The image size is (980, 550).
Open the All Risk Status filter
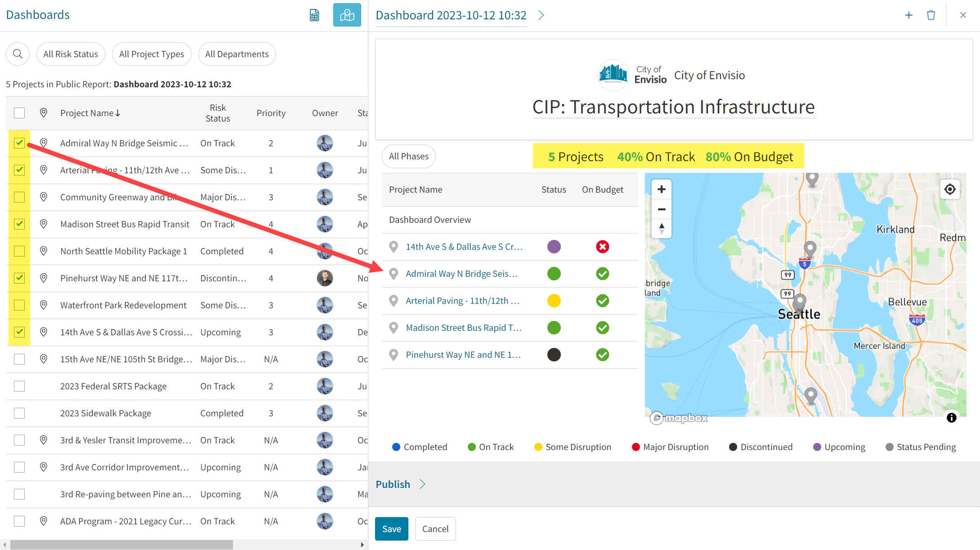(71, 54)
